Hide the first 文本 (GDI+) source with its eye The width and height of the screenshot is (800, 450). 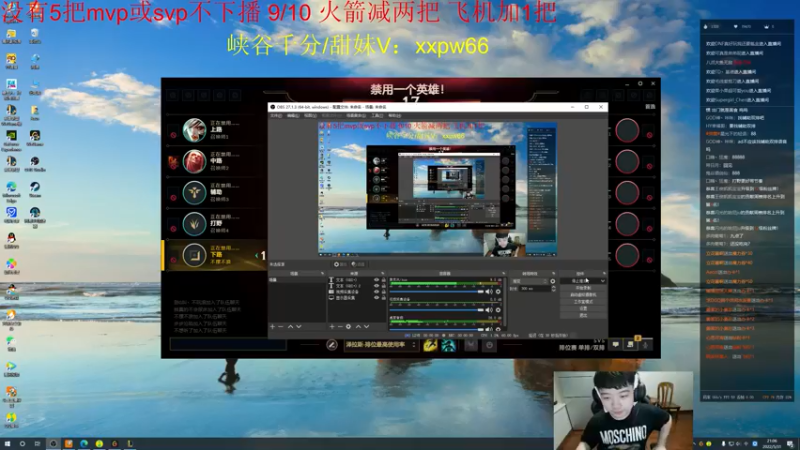click(377, 280)
